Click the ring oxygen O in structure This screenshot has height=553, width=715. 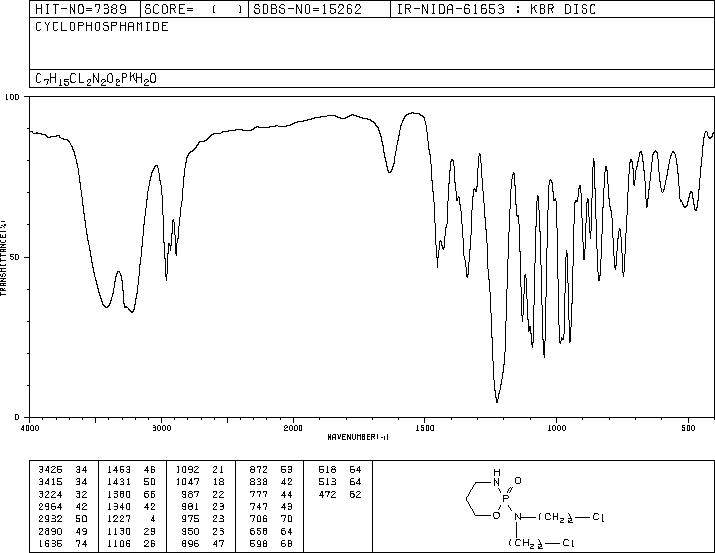click(497, 516)
